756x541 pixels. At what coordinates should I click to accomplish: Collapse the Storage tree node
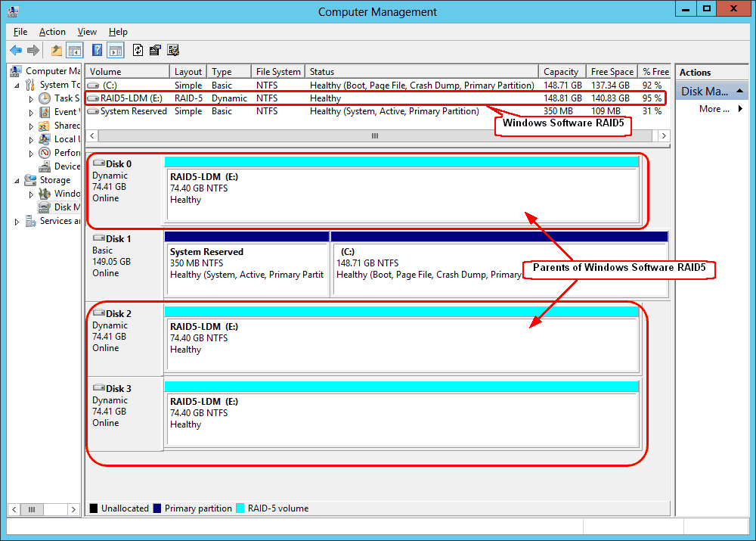click(x=17, y=181)
